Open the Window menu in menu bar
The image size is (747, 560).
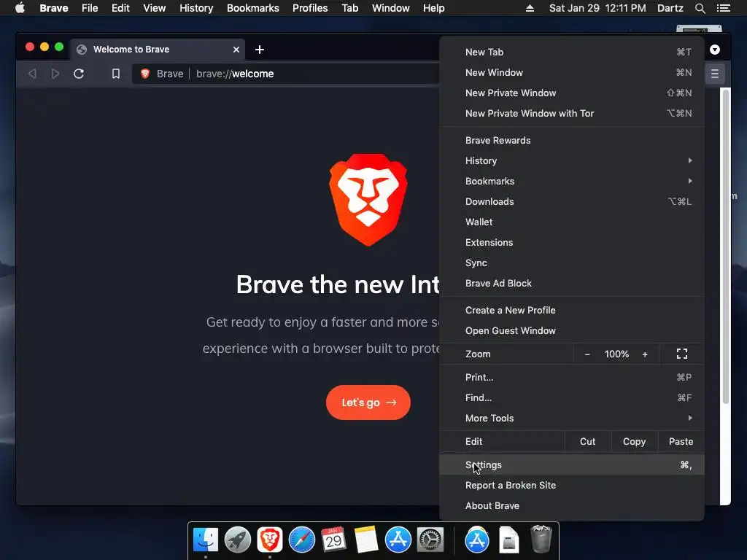pyautogui.click(x=391, y=8)
